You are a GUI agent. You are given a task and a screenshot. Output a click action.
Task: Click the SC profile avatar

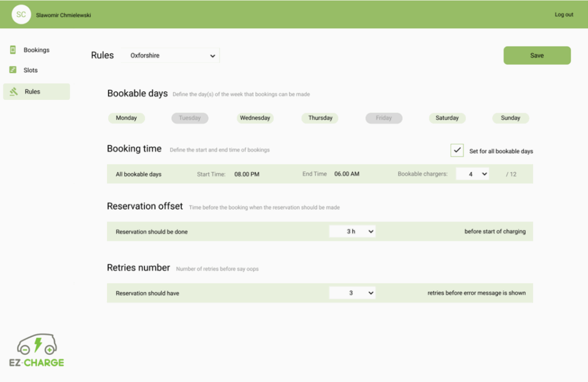[x=21, y=14]
